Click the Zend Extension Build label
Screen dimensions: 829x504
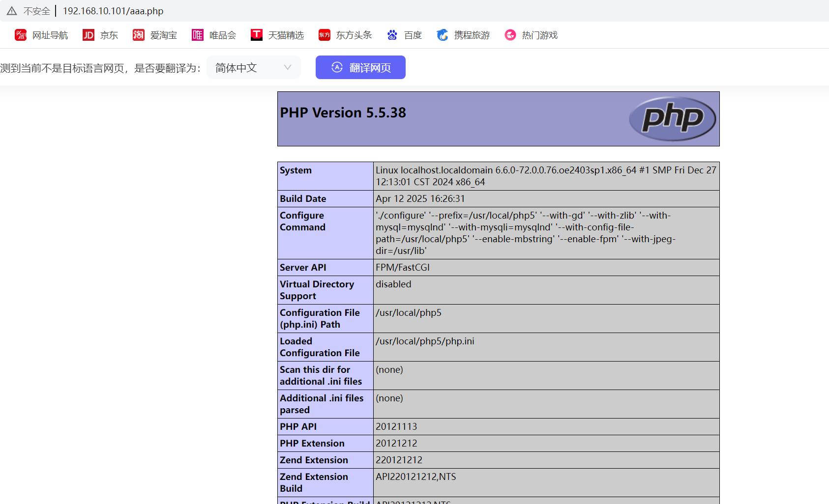point(314,482)
